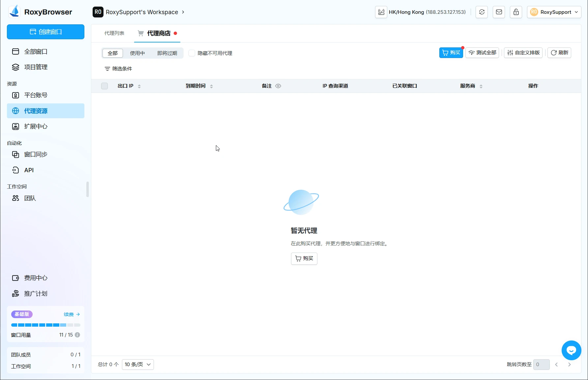Click the lock icon in top bar
This screenshot has width=588, height=380.
pyautogui.click(x=516, y=12)
